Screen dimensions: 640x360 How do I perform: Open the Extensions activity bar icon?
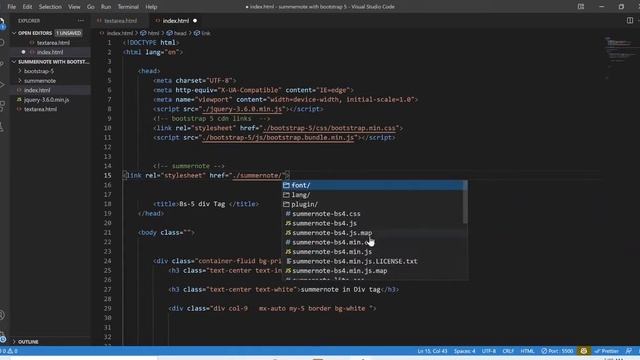click(2, 106)
